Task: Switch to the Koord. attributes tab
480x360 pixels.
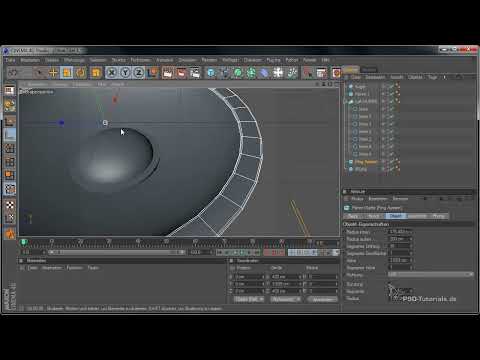Action: (x=374, y=216)
